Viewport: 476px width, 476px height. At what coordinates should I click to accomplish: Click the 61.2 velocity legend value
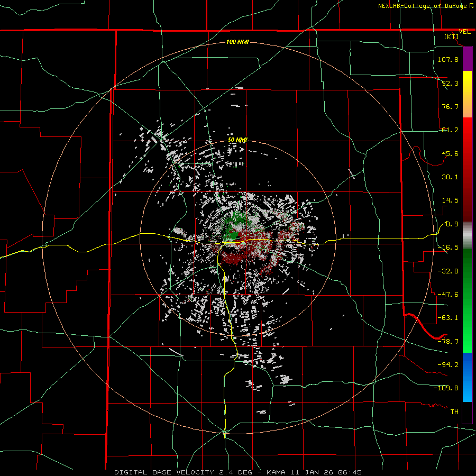[450, 130]
